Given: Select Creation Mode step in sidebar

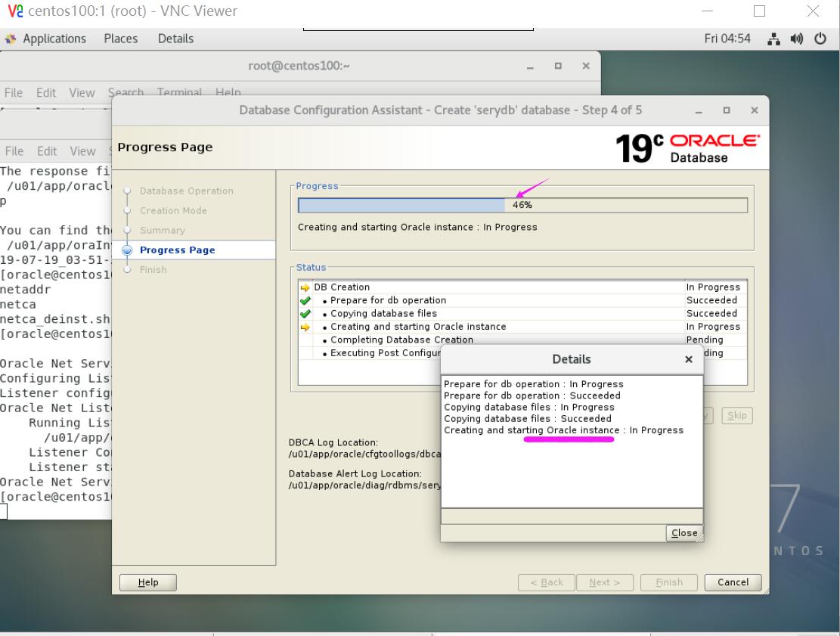Looking at the screenshot, I should (173, 210).
